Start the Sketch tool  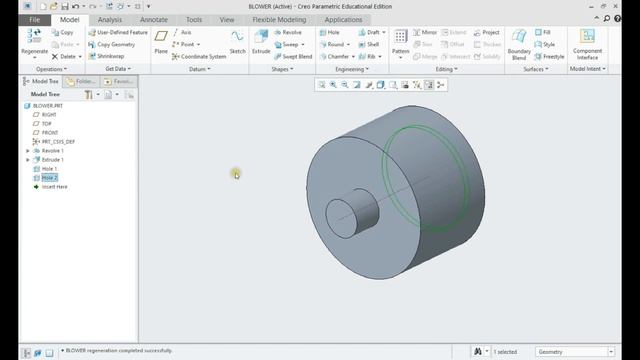click(x=237, y=41)
